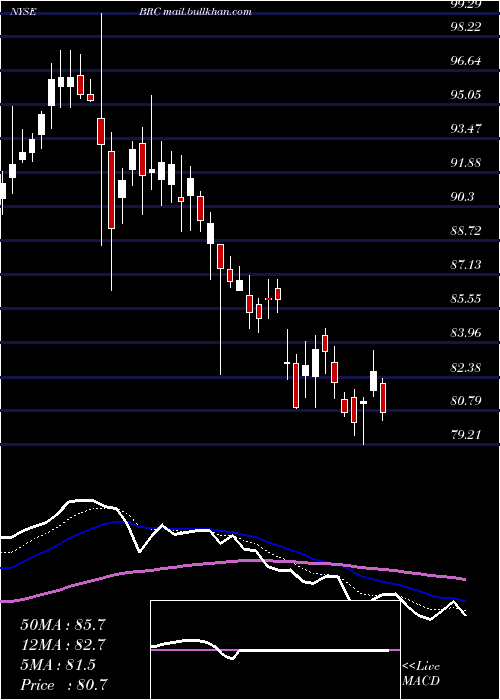The height and width of the screenshot is (700, 500).
Task: Click the 79.21 price axis label
Action: click(467, 435)
